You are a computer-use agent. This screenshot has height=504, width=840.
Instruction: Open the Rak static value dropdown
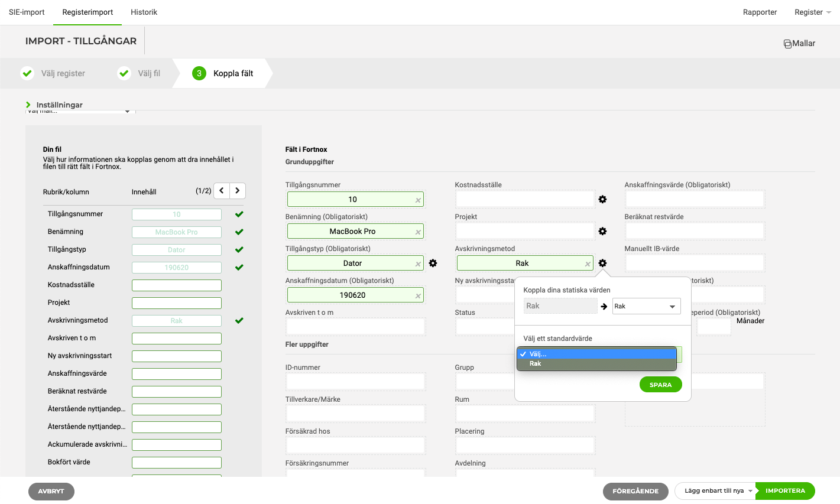click(647, 306)
